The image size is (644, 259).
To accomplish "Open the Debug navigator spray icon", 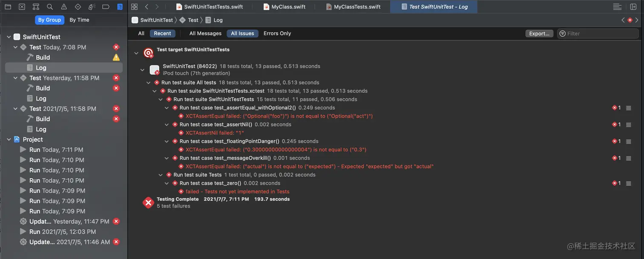I will click(x=92, y=7).
